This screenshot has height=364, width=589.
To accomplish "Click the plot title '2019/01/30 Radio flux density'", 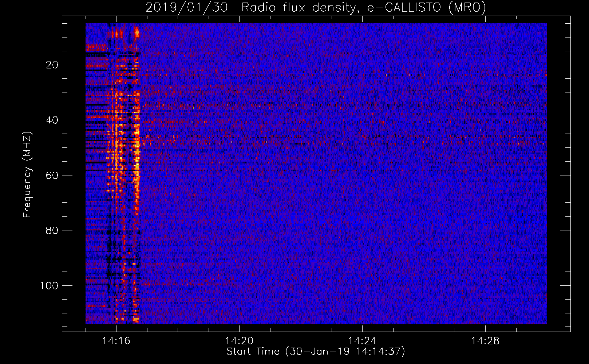I will [x=316, y=8].
